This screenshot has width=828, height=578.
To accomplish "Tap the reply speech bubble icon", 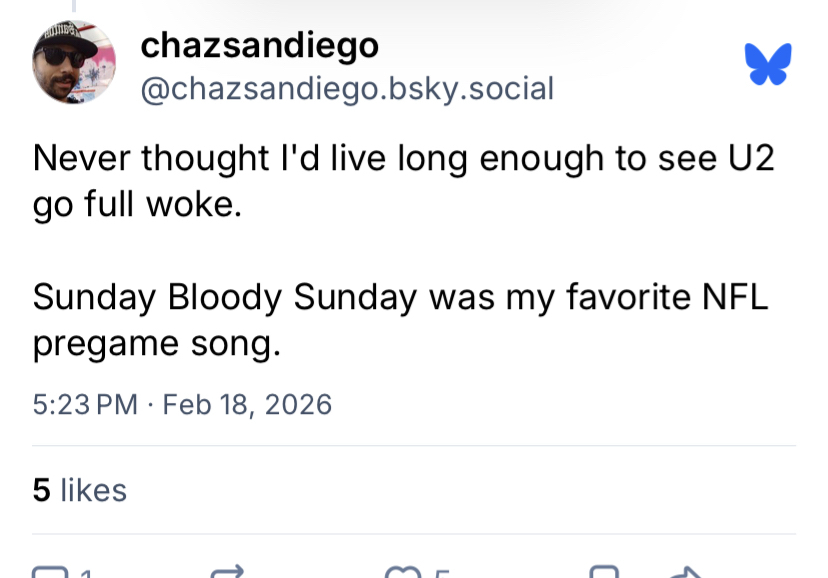I will click(x=47, y=573).
